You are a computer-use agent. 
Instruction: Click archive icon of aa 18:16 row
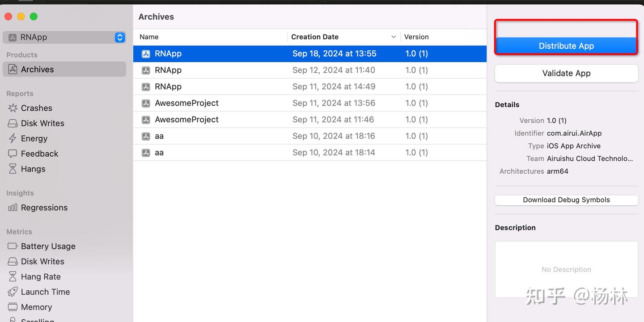146,137
